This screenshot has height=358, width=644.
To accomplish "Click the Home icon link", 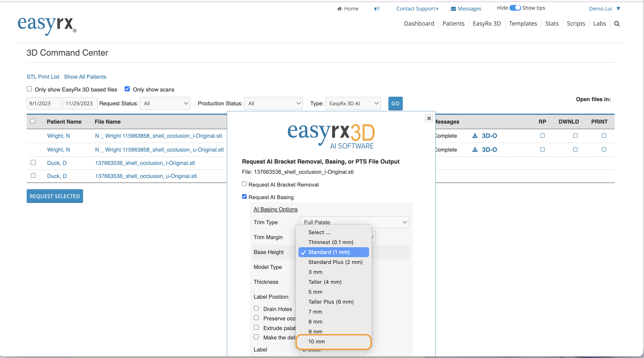I will [x=348, y=9].
